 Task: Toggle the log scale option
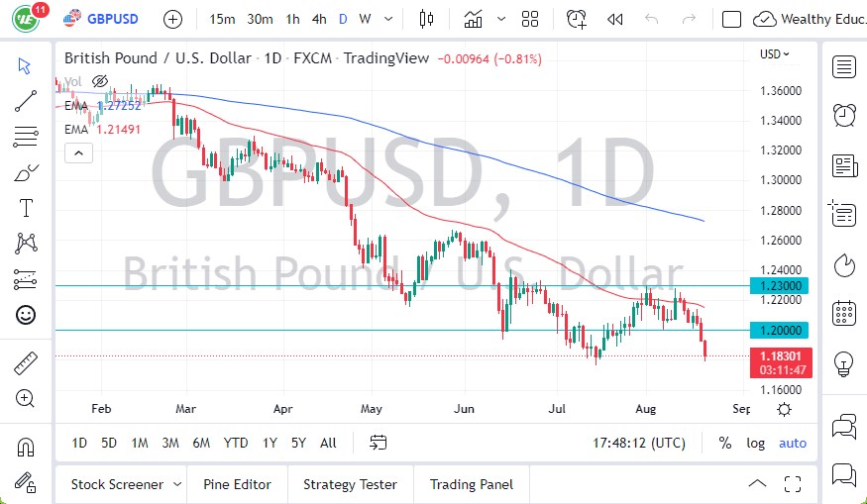755,443
